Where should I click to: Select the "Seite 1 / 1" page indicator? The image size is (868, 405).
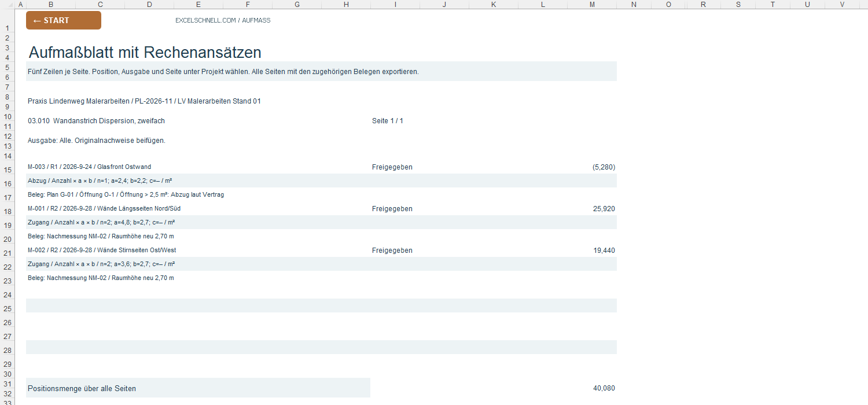[x=388, y=121]
